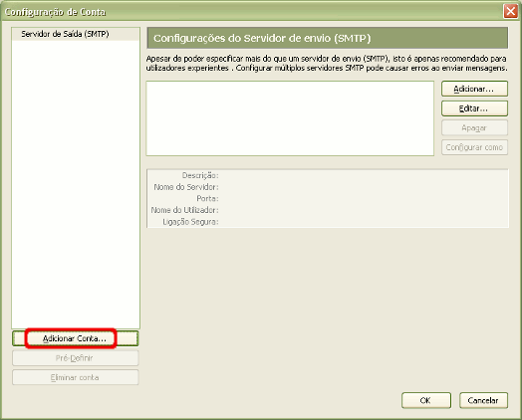Viewport: 522px width, 420px height.
Task: Close the Configuração de Conta dialog
Action: click(510, 11)
